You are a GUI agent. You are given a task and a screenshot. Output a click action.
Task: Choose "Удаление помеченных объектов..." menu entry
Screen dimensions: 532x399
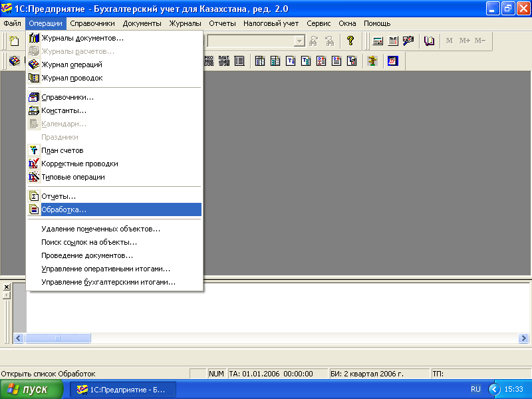click(100, 229)
